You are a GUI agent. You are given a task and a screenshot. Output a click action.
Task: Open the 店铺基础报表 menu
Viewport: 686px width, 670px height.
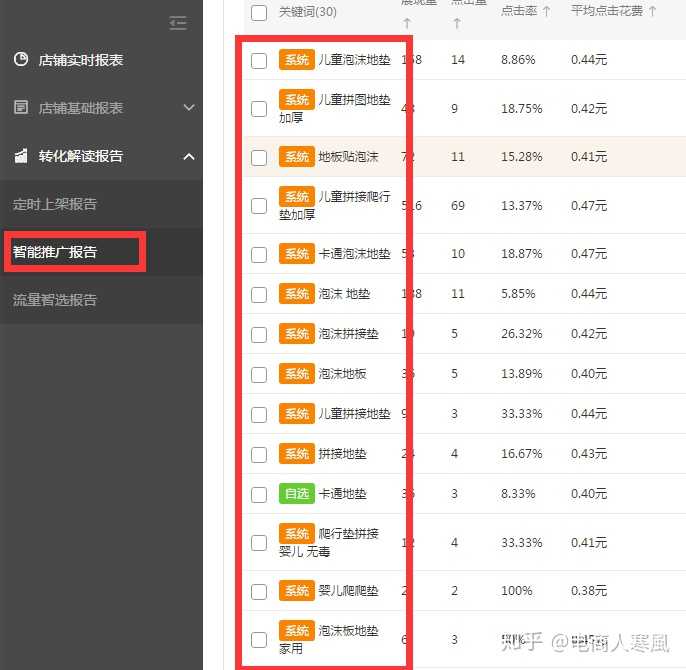pos(81,108)
